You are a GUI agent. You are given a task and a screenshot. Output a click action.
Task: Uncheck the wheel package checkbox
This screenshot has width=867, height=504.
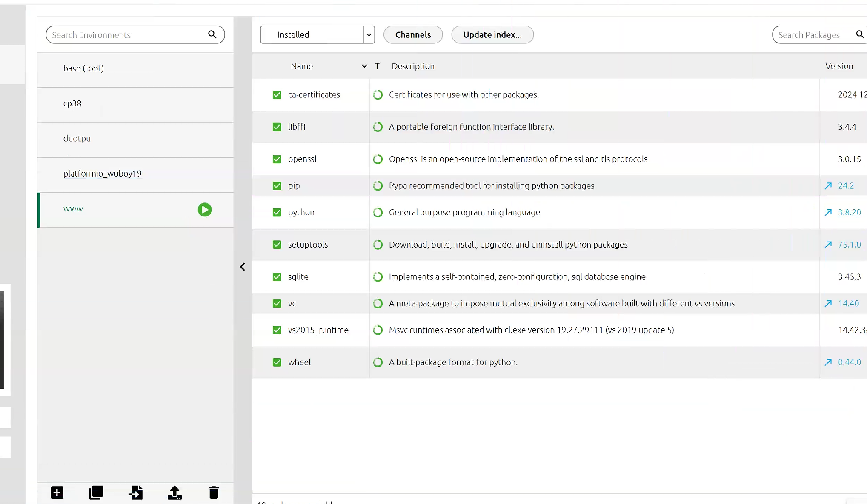(277, 362)
